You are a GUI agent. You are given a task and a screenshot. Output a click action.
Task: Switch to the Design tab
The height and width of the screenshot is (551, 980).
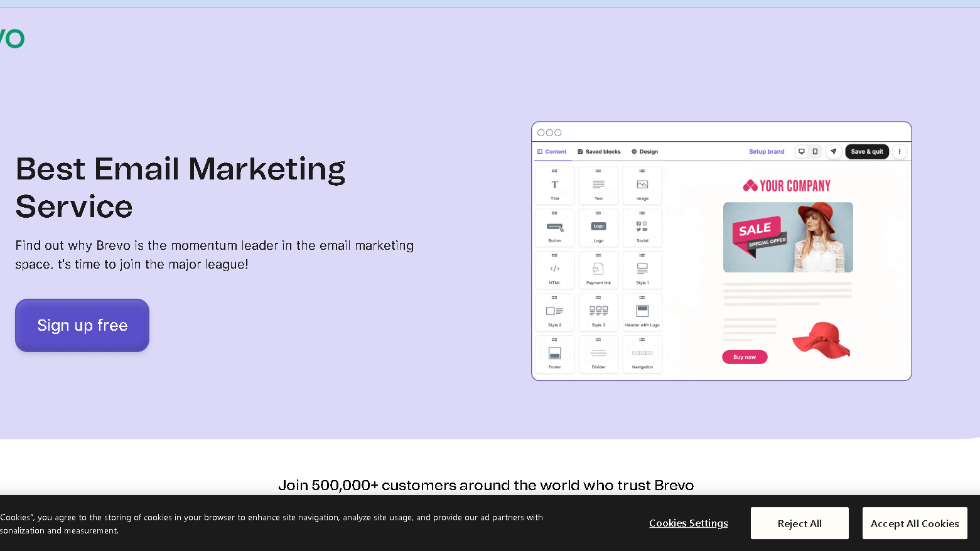coord(644,151)
